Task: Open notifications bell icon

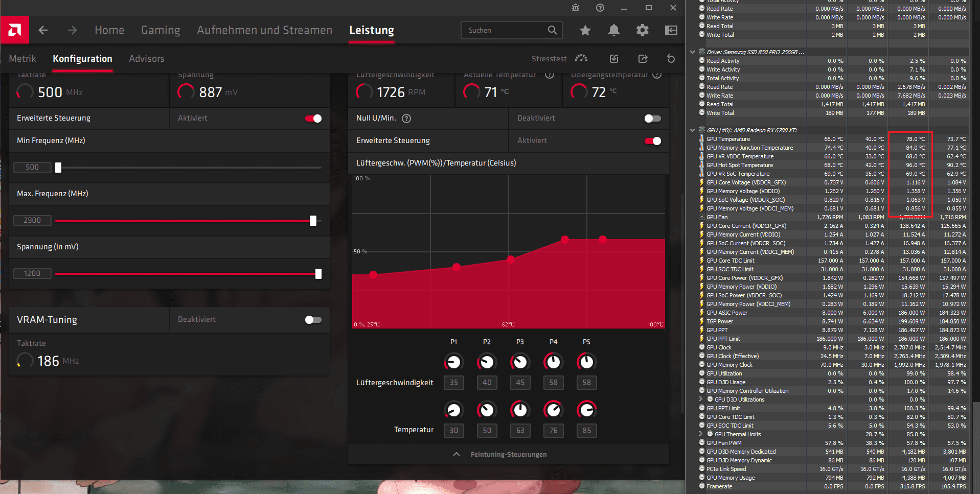Action: click(614, 30)
